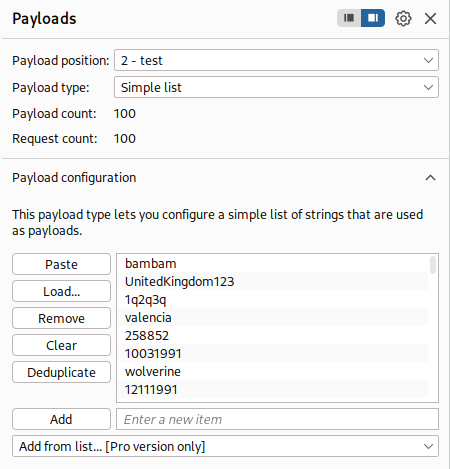
Task: Click the Remove button
Action: (x=61, y=318)
